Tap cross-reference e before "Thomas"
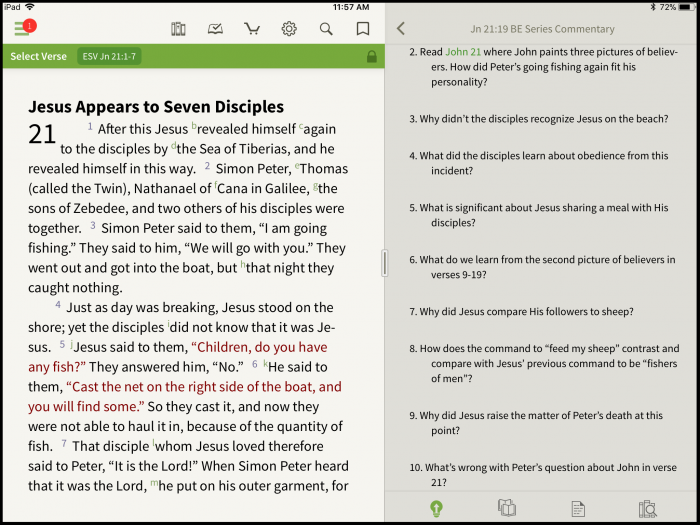This screenshot has width=700, height=525. pos(297,166)
